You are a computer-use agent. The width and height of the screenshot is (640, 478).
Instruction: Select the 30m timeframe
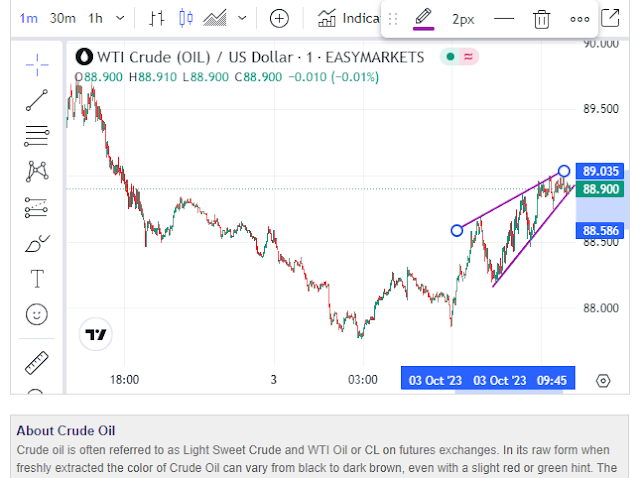click(62, 18)
